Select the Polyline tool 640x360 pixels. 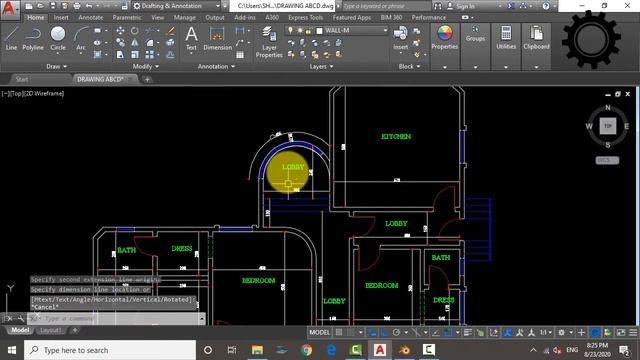33,38
